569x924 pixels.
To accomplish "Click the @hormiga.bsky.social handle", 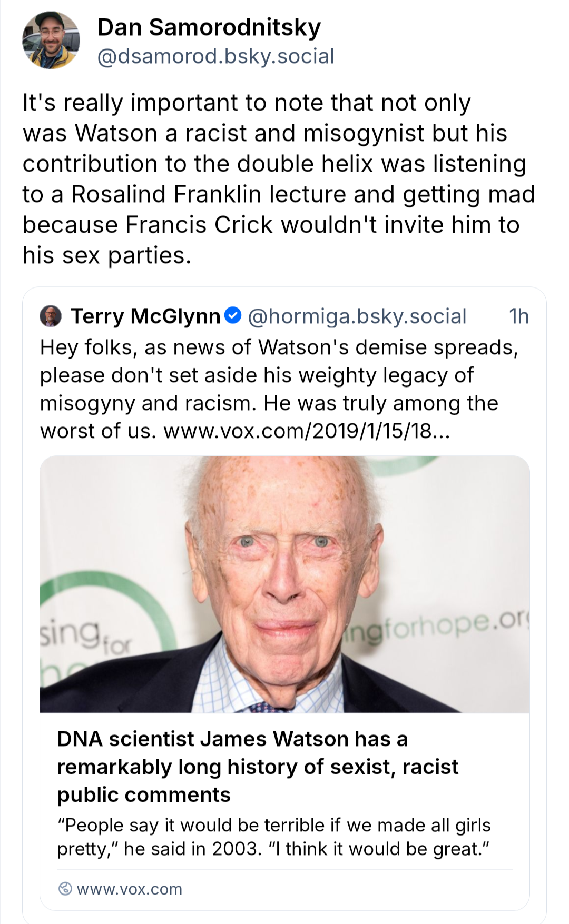I will point(357,316).
